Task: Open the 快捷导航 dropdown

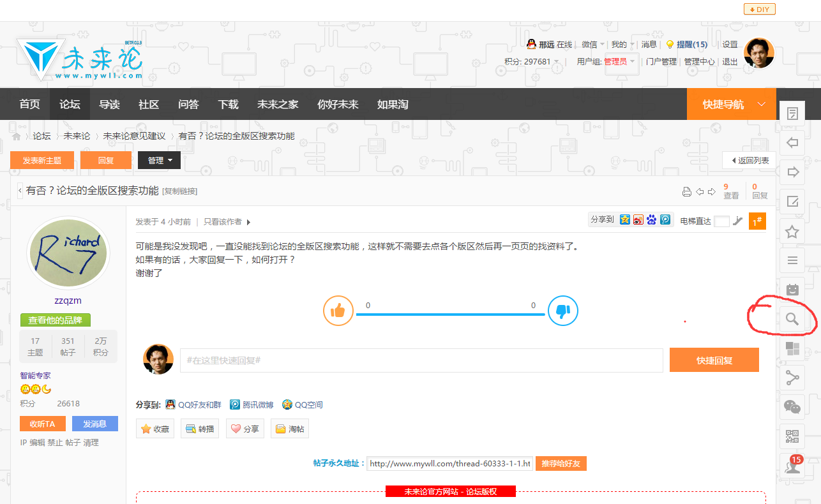Action: (731, 104)
